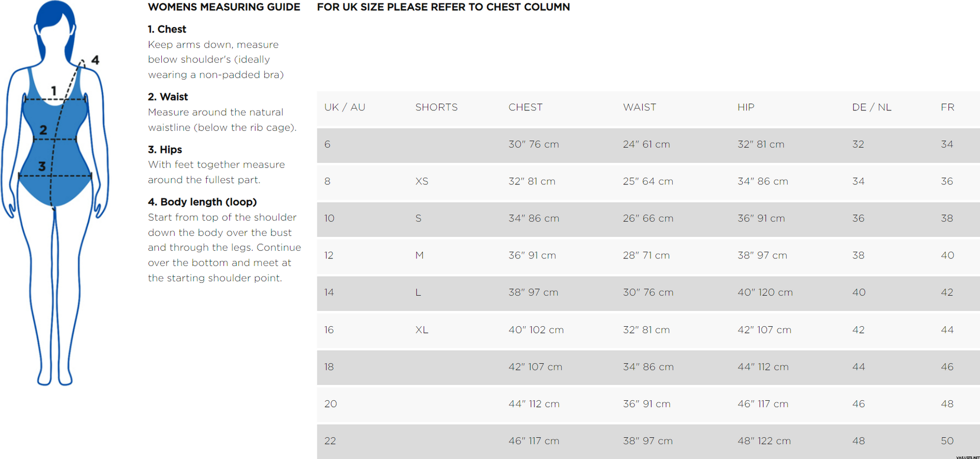Click the WOMENS MEASURING GUIDE title
This screenshot has width=980, height=459.
point(224,7)
